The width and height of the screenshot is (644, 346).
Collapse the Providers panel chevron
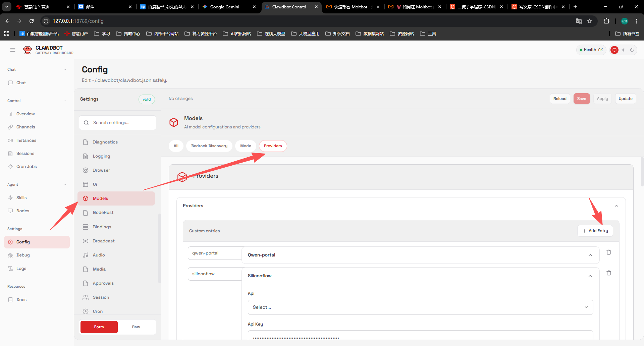[616, 206]
